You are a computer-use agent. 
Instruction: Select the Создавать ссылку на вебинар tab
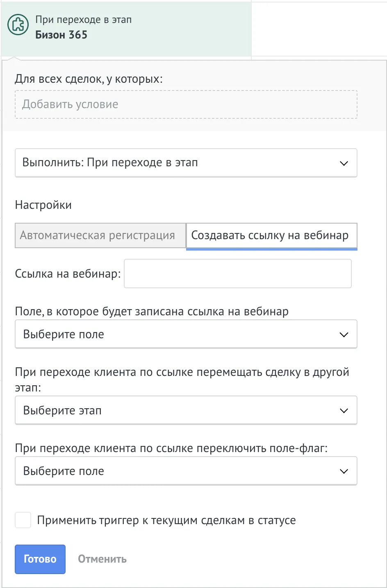point(272,236)
